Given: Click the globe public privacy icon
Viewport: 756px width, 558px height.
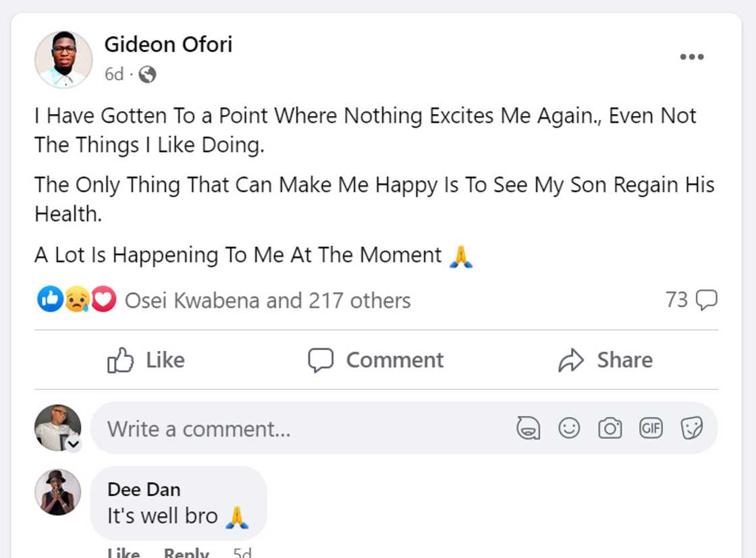Looking at the screenshot, I should (146, 75).
